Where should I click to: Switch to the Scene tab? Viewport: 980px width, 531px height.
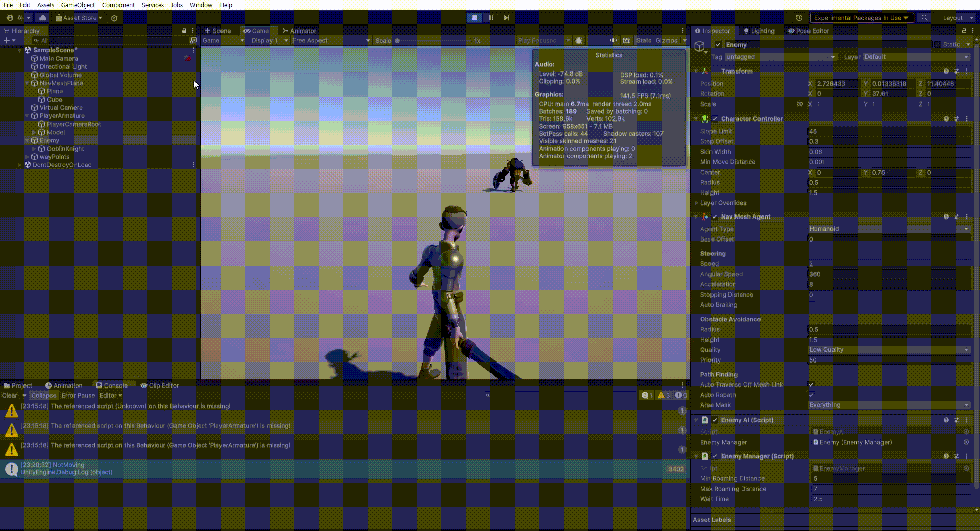[217, 31]
